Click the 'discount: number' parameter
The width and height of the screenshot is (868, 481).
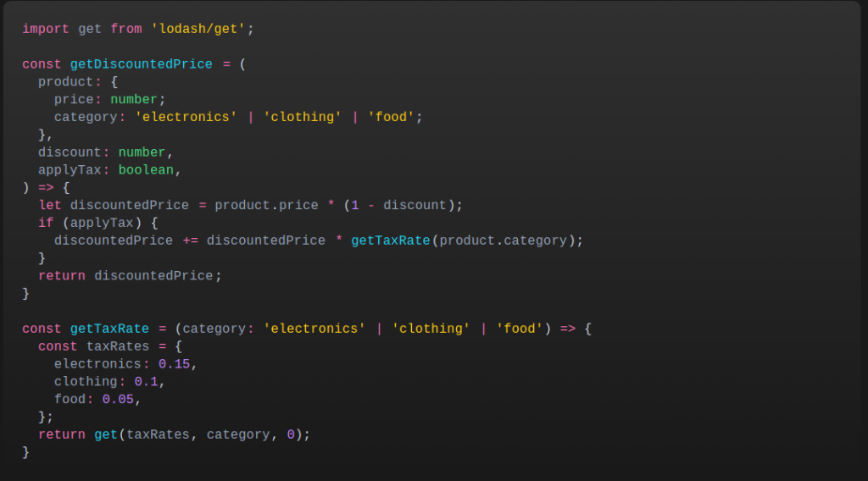click(x=105, y=152)
